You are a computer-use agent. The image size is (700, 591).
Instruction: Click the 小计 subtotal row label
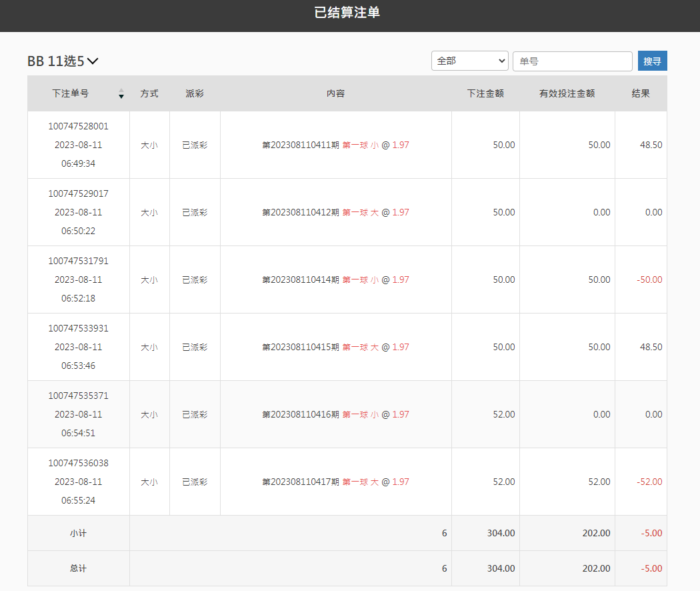[x=78, y=533]
